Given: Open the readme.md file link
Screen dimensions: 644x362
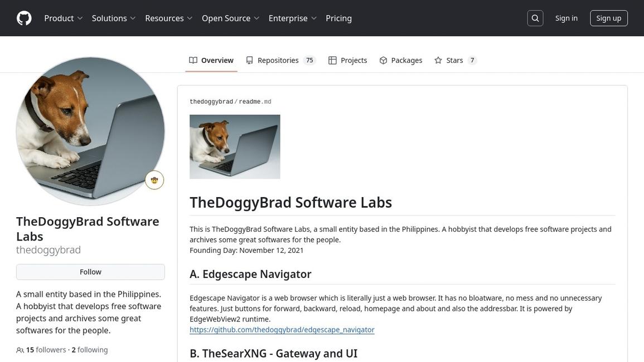Looking at the screenshot, I should pyautogui.click(x=255, y=102).
